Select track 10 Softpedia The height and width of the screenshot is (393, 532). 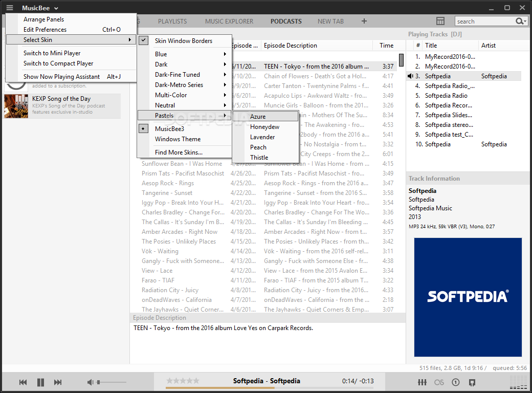click(464, 144)
